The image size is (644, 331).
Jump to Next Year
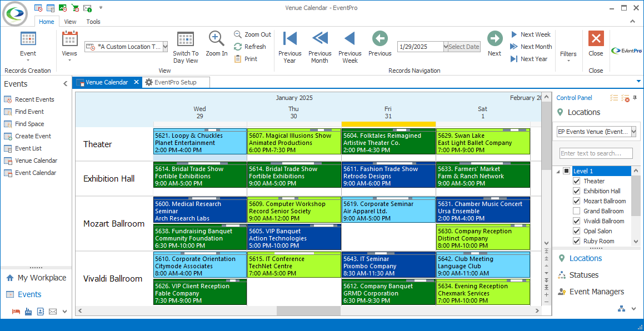(529, 59)
